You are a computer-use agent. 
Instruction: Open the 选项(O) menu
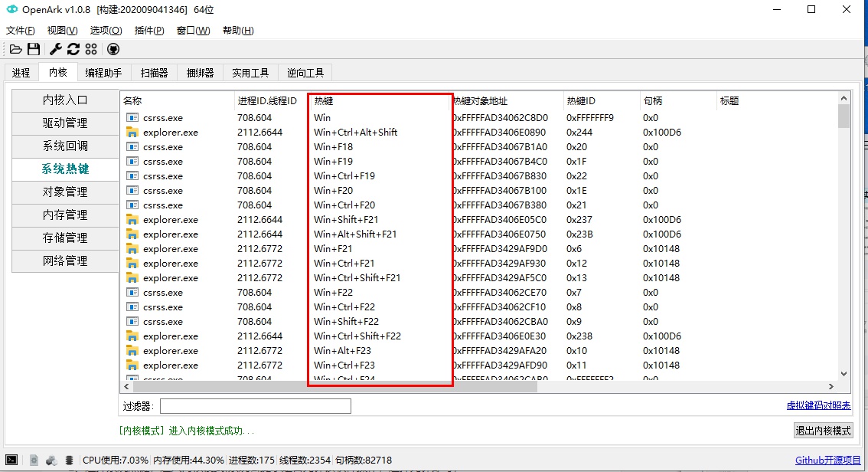[105, 30]
